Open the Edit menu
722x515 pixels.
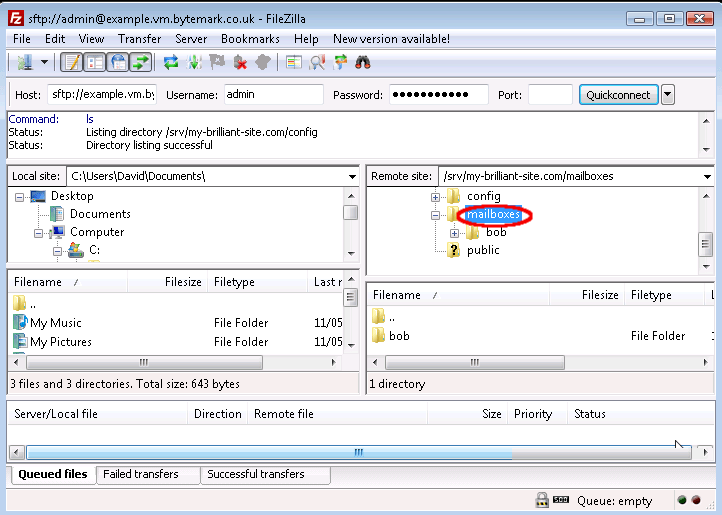pos(55,39)
